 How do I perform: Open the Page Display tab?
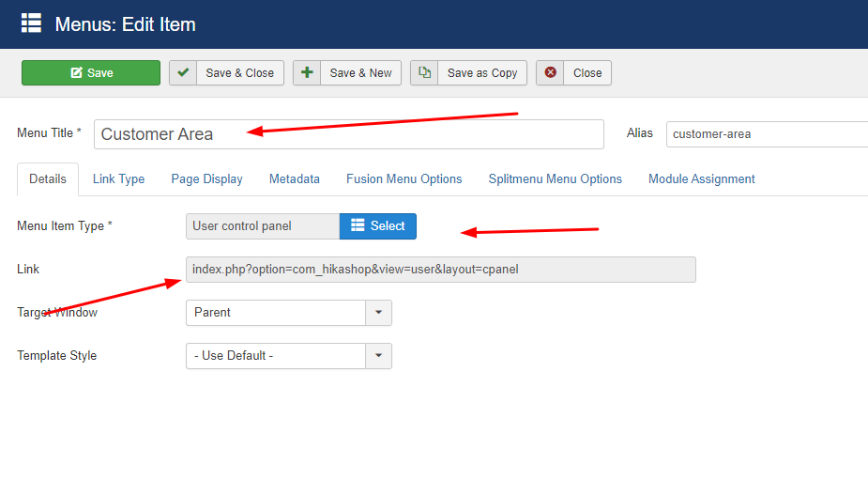(x=207, y=179)
